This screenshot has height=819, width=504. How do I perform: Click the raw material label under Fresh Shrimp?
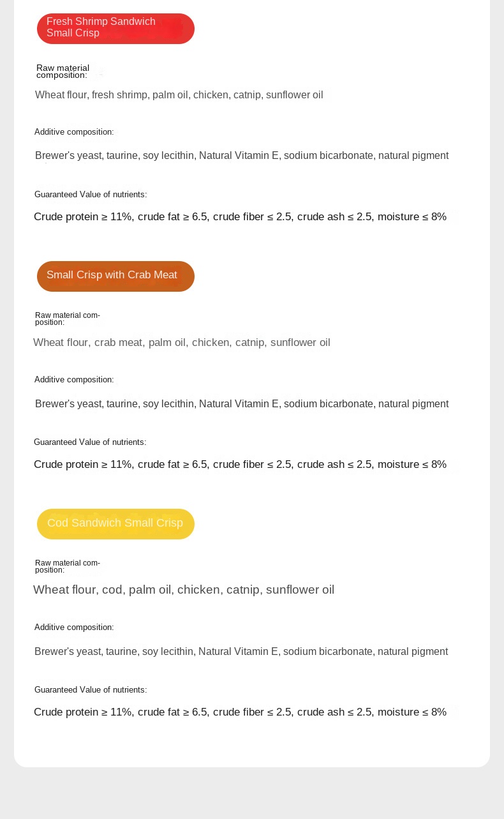point(63,71)
